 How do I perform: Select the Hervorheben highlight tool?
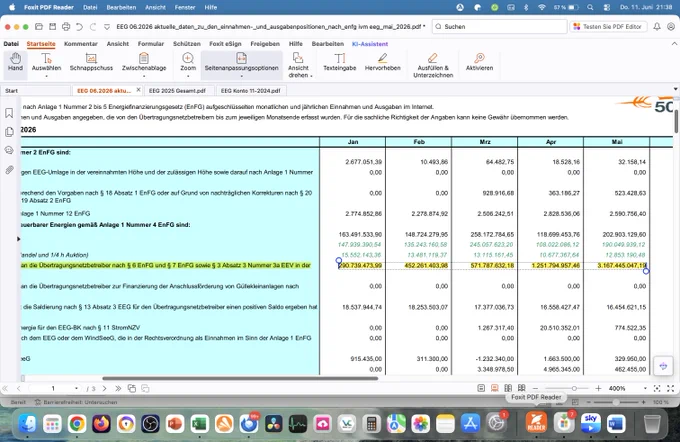tap(382, 62)
